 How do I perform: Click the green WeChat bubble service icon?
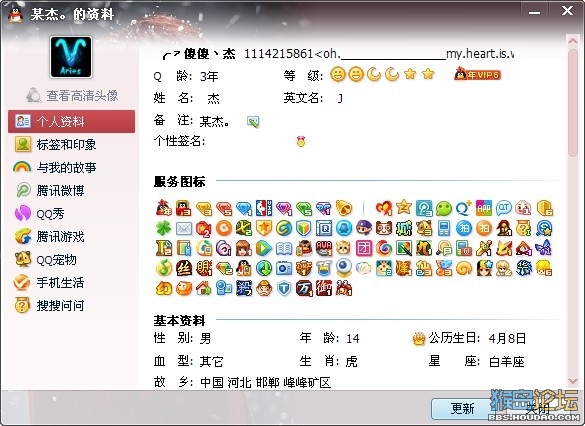pyautogui.click(x=444, y=208)
